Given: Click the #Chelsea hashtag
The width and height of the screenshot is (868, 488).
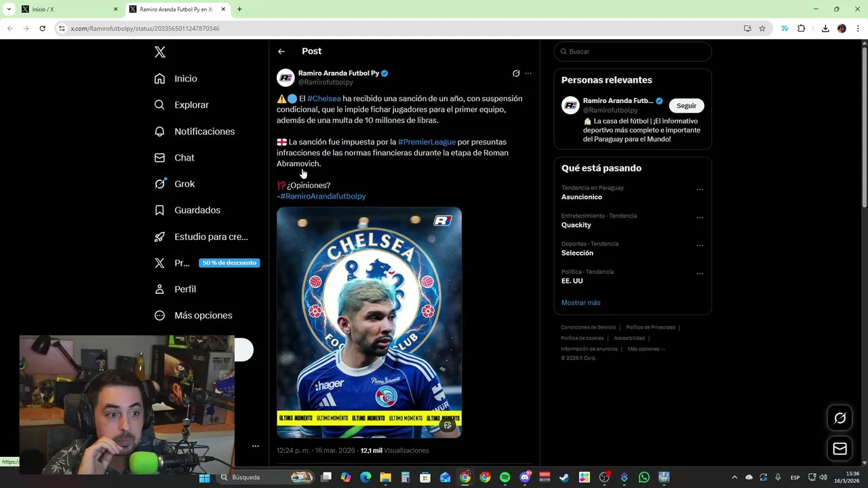Looking at the screenshot, I should coord(324,99).
